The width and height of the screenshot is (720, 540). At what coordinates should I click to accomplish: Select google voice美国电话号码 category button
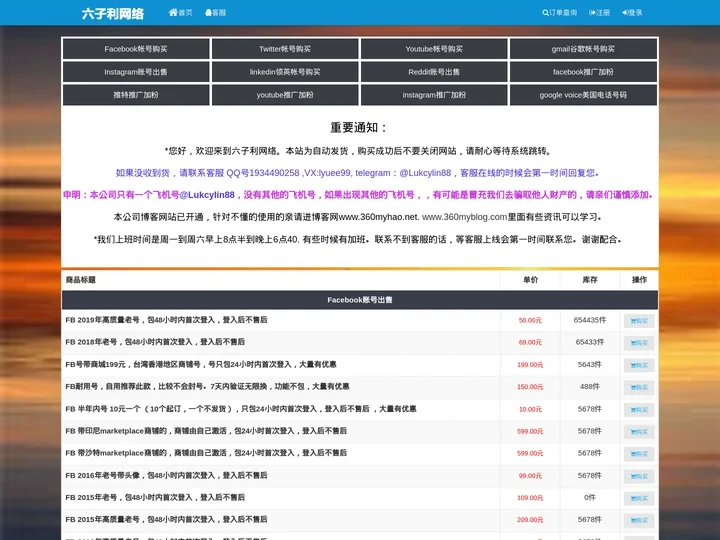coord(583,95)
